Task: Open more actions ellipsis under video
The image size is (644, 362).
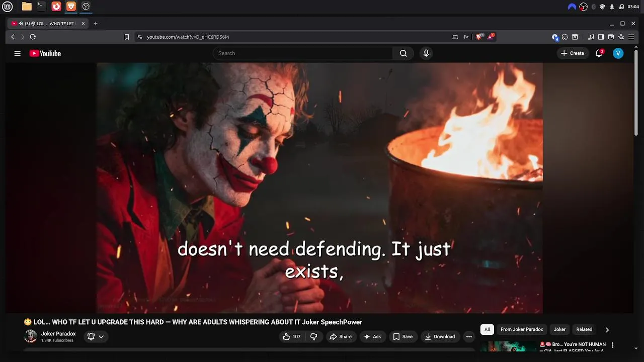Action: 469,337
